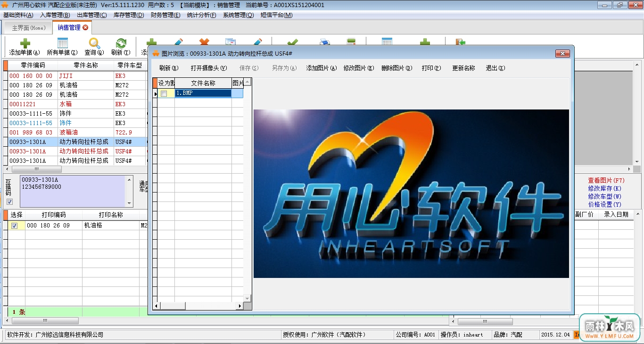
Task: Click the 打印名称 column header
Action: (x=111, y=215)
